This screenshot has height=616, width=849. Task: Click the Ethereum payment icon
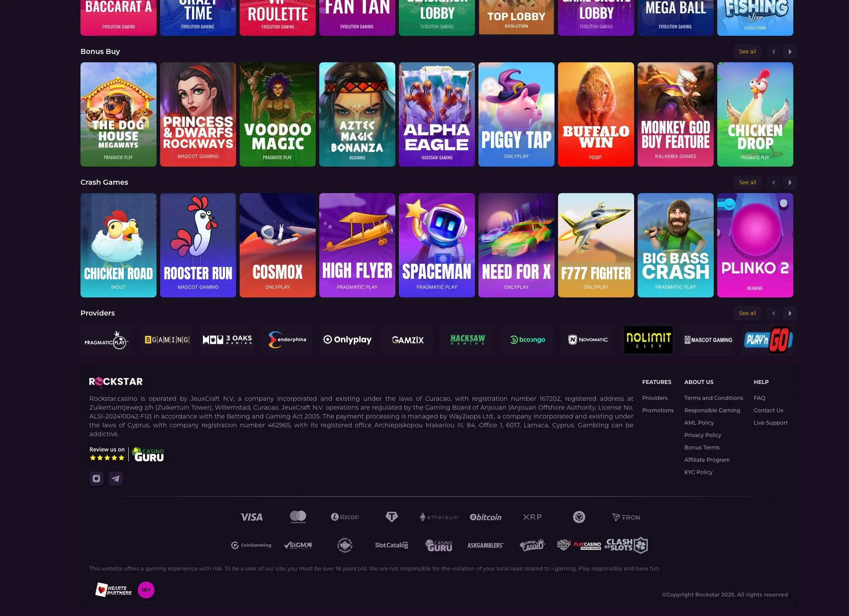[439, 517]
